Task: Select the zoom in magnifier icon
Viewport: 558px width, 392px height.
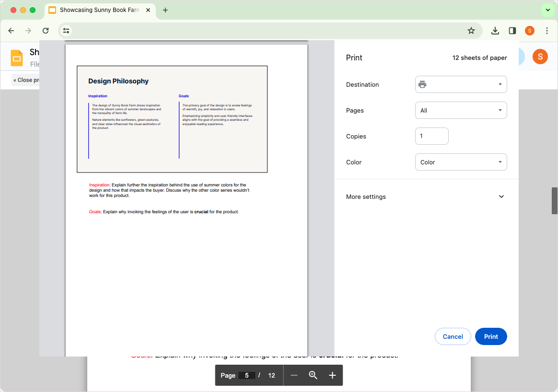Action: coord(313,375)
